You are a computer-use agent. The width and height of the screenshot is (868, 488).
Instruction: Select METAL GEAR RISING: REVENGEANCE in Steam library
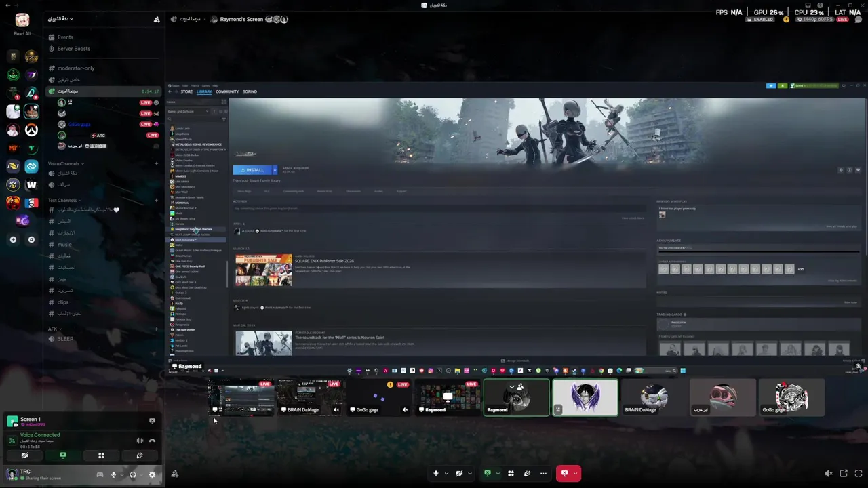point(198,144)
